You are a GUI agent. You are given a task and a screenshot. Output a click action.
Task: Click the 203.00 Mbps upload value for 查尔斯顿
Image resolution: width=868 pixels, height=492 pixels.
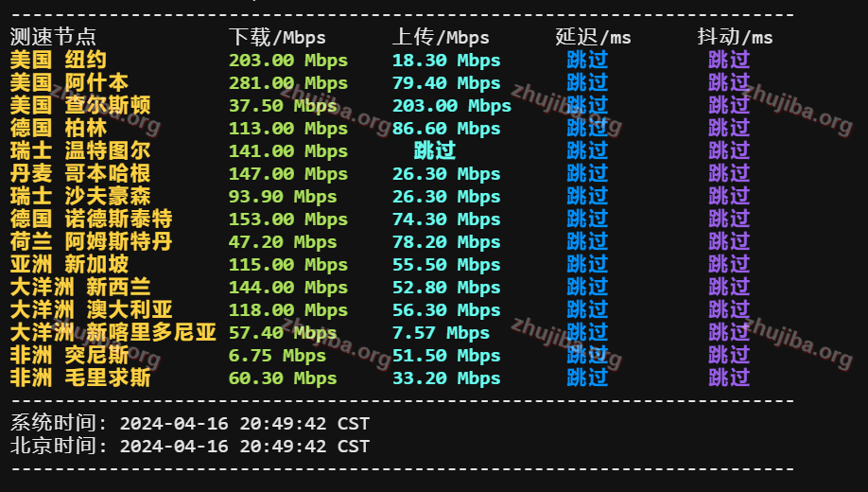coord(452,105)
